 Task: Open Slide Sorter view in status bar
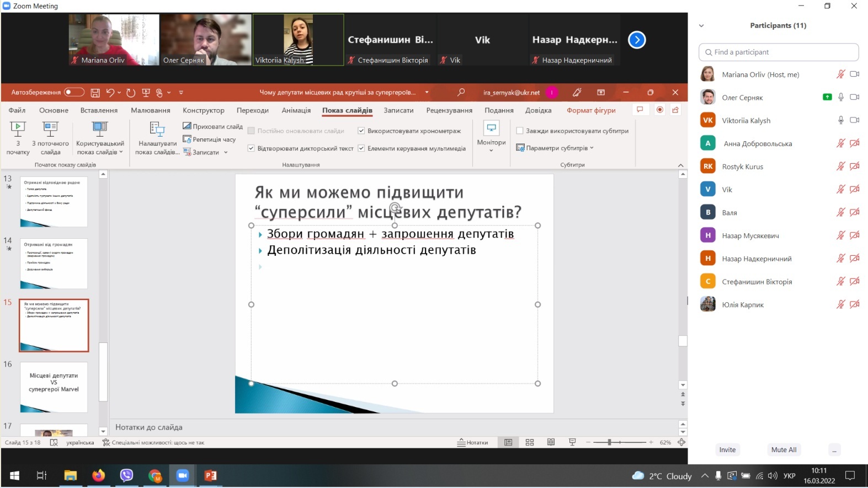tap(530, 442)
